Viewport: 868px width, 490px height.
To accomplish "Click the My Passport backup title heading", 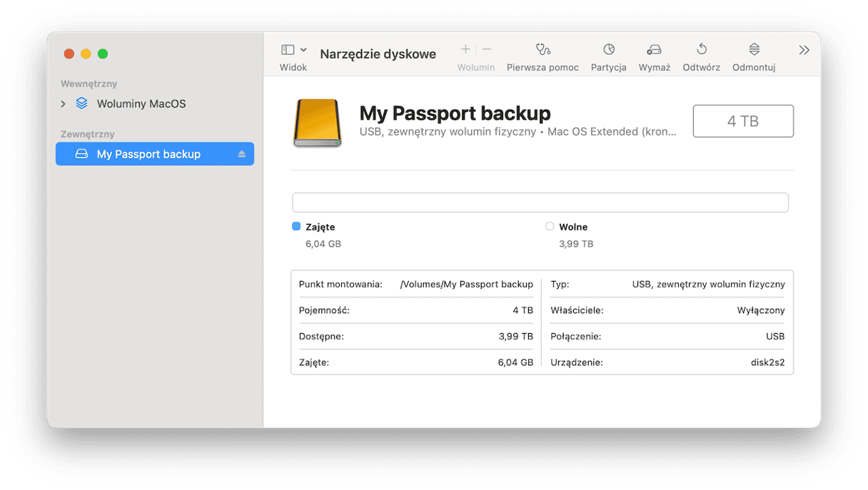I will (x=455, y=113).
